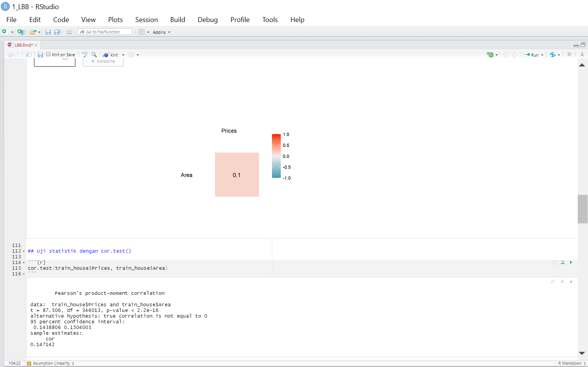The width and height of the screenshot is (588, 367).
Task: Collapse the chunk output with the chevron
Action: tap(563, 282)
